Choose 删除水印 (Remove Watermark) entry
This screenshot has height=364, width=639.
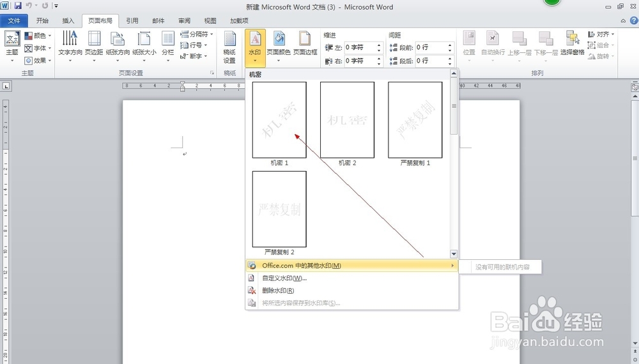pos(352,291)
